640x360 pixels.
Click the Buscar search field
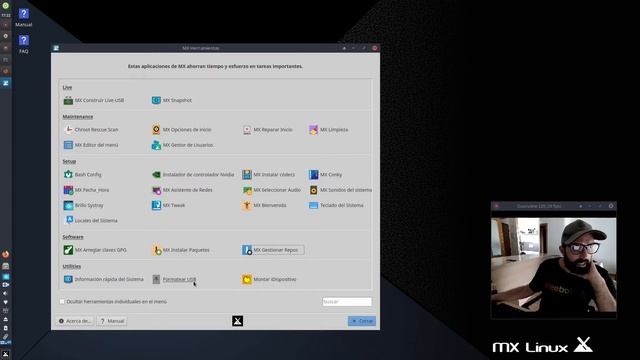point(347,302)
